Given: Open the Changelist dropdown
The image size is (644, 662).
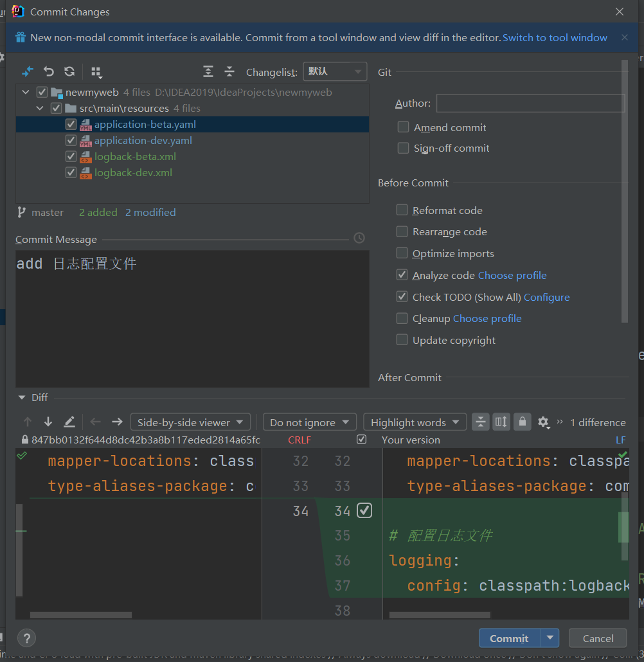Looking at the screenshot, I should [335, 71].
